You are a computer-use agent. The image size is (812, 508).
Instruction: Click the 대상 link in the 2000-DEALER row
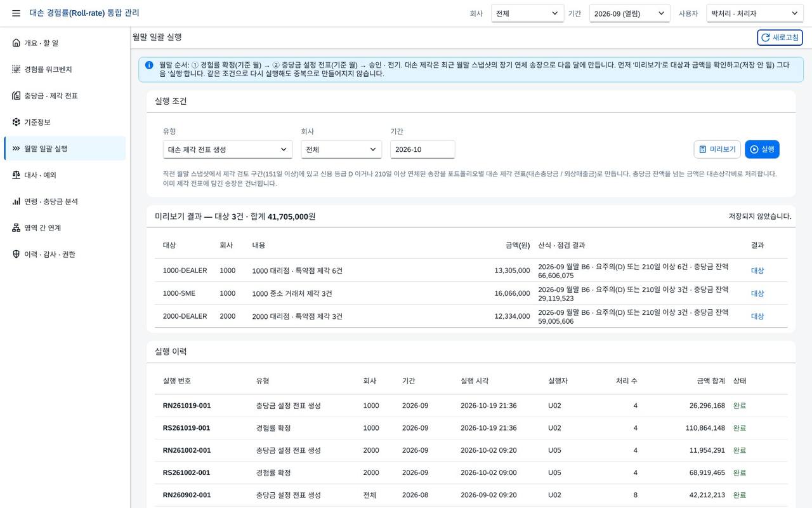tap(757, 316)
